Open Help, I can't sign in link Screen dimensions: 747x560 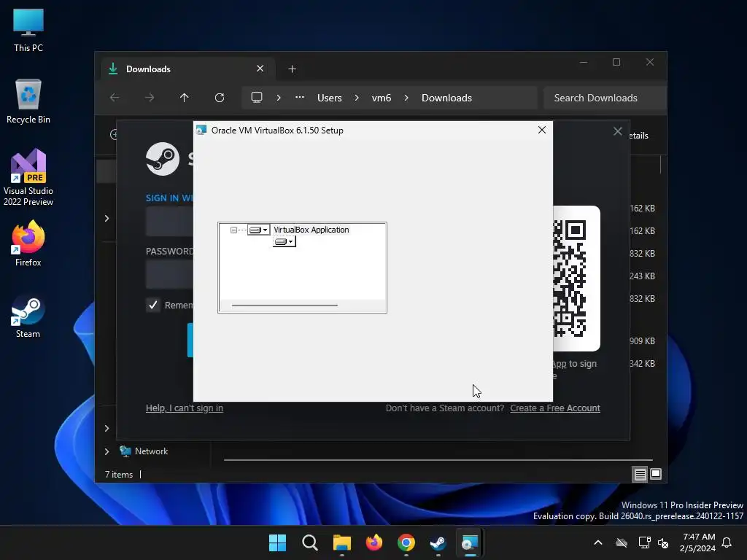(x=185, y=408)
